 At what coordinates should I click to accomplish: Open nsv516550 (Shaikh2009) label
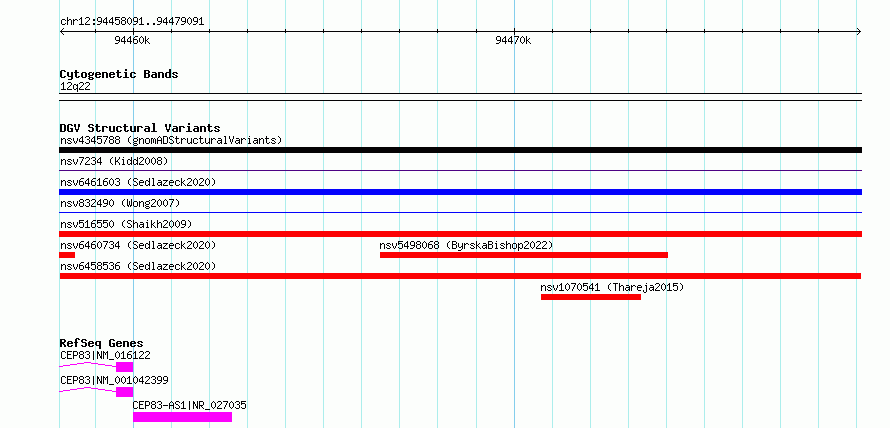click(126, 224)
